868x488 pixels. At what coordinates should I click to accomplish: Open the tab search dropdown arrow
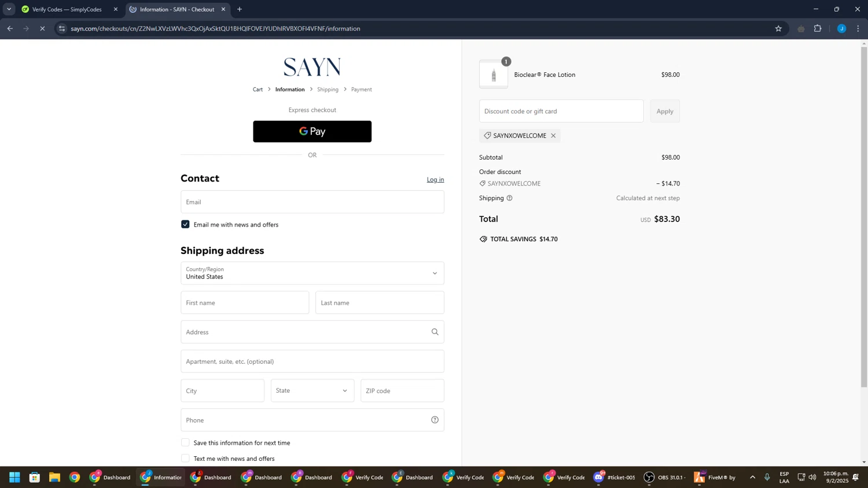point(9,9)
